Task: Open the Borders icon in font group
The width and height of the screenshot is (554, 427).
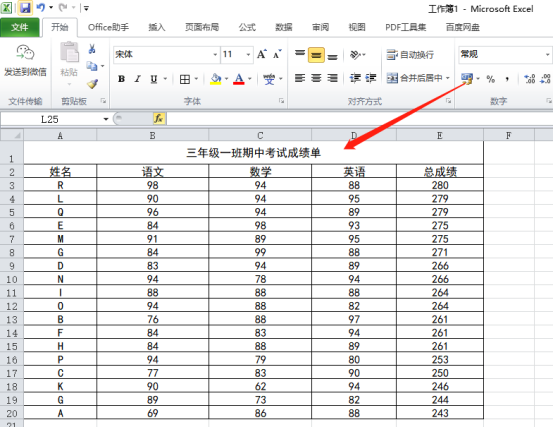Action: click(185, 79)
